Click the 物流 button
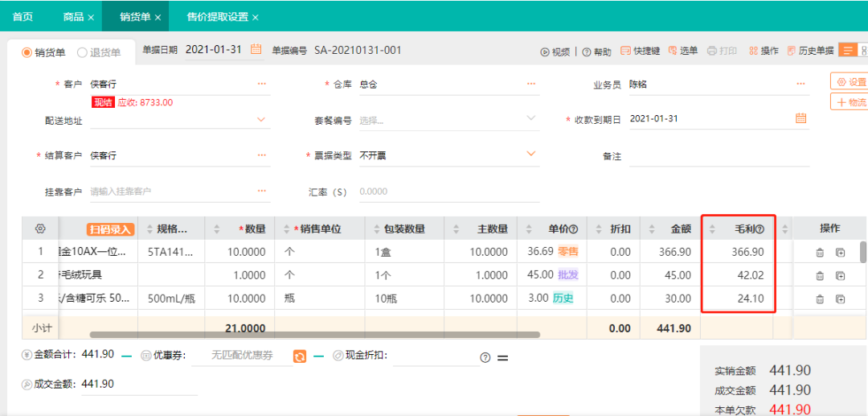The width and height of the screenshot is (868, 416). 851,102
